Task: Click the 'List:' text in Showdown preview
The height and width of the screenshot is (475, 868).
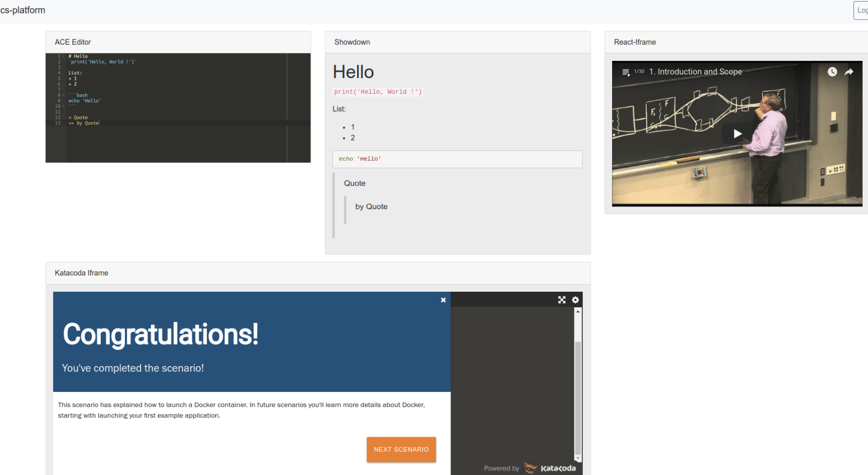Action: click(339, 109)
